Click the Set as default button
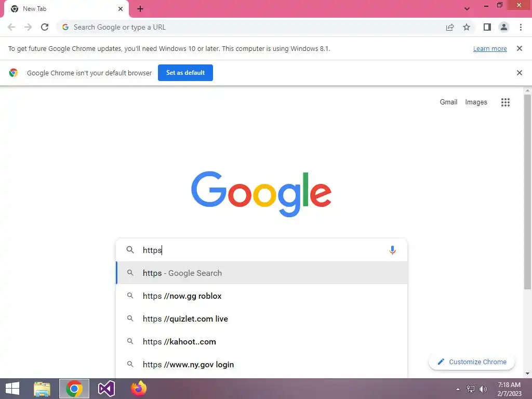 pyautogui.click(x=185, y=73)
